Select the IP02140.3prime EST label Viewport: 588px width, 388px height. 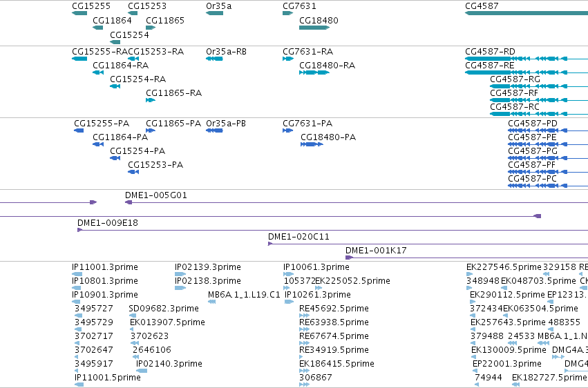click(x=169, y=364)
